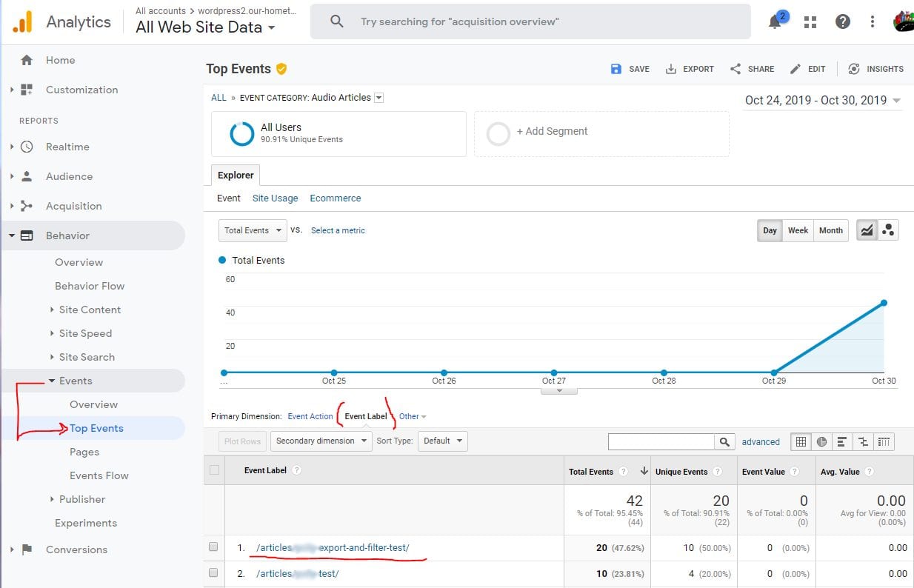Expand the Site Content submenu
This screenshot has width=914, height=588.
coord(52,310)
